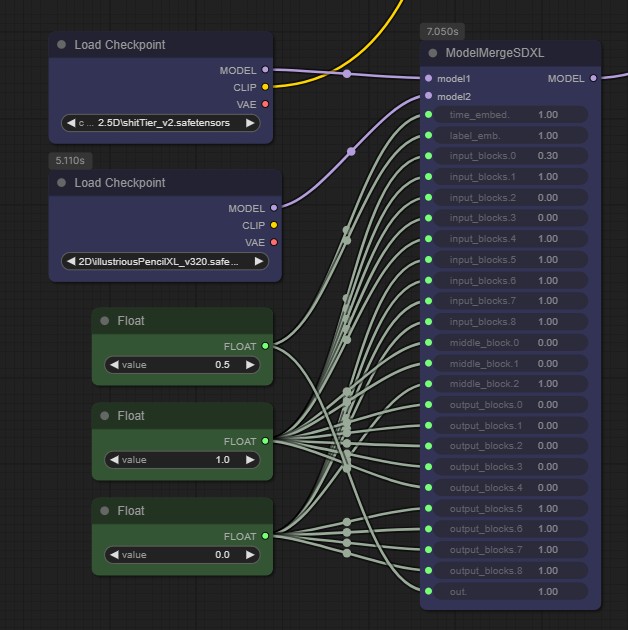
Task: Click FLOAT output port of the 0.0 node
Action: (x=265, y=536)
